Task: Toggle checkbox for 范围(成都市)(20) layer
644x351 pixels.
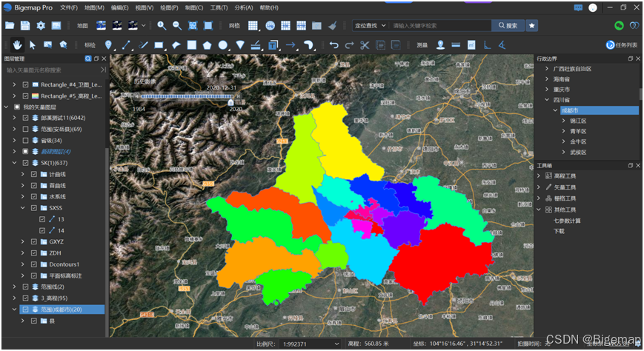Action: pos(25,310)
